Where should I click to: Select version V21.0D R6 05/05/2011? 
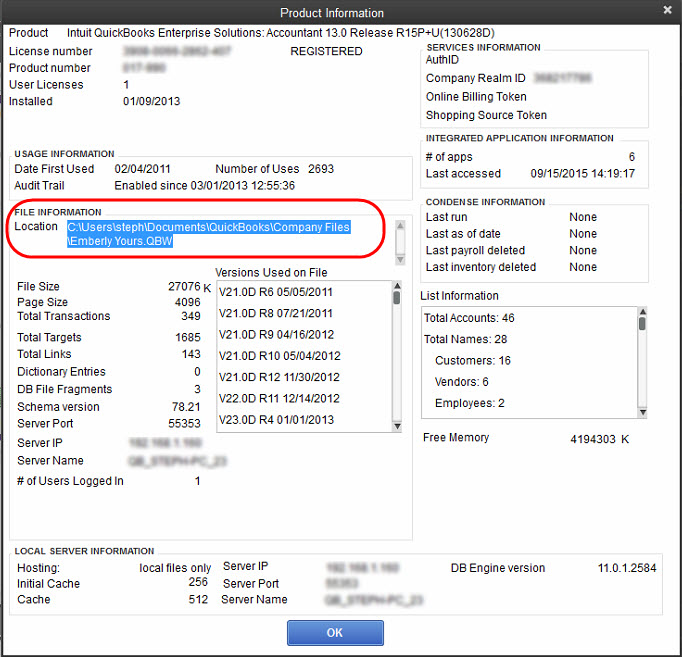276,292
